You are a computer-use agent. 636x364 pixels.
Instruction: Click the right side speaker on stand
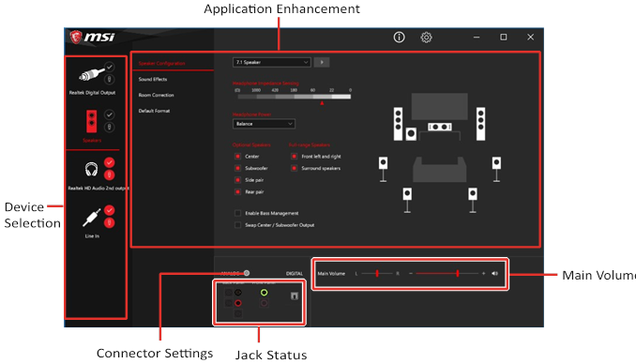coord(496,170)
